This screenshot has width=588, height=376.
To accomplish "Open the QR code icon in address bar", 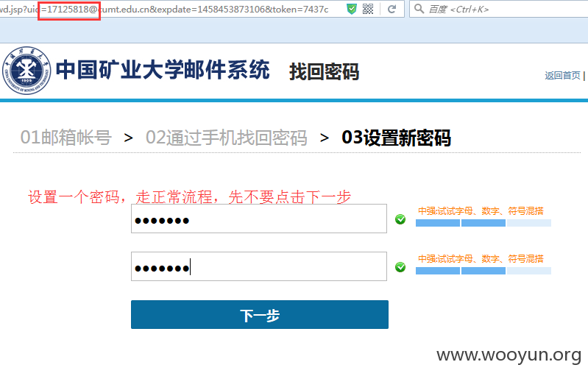I will point(368,9).
